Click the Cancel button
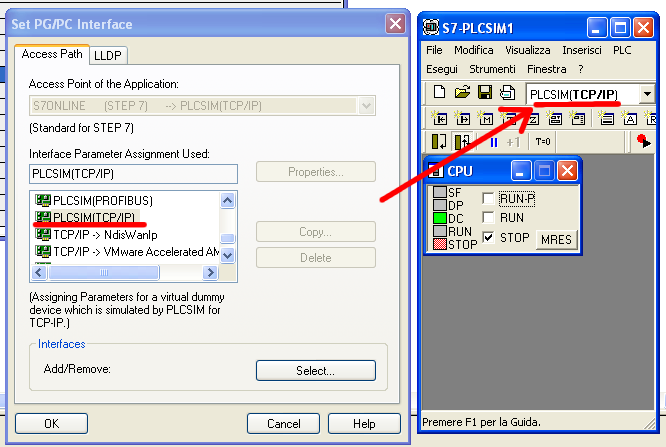Screen dimensions: 666x447 click(283, 424)
